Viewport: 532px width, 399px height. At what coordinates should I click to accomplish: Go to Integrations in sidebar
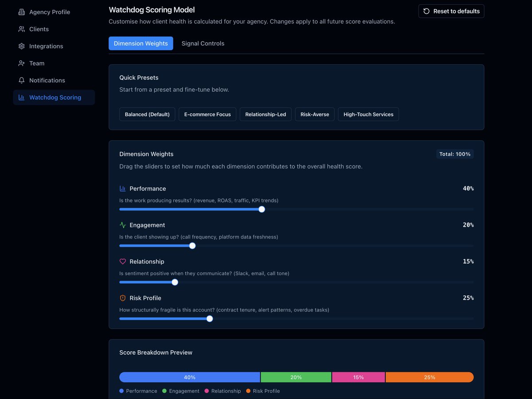coord(54,46)
